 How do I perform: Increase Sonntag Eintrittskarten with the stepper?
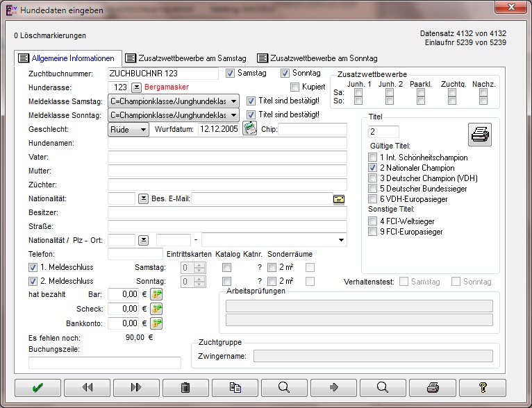click(x=199, y=279)
